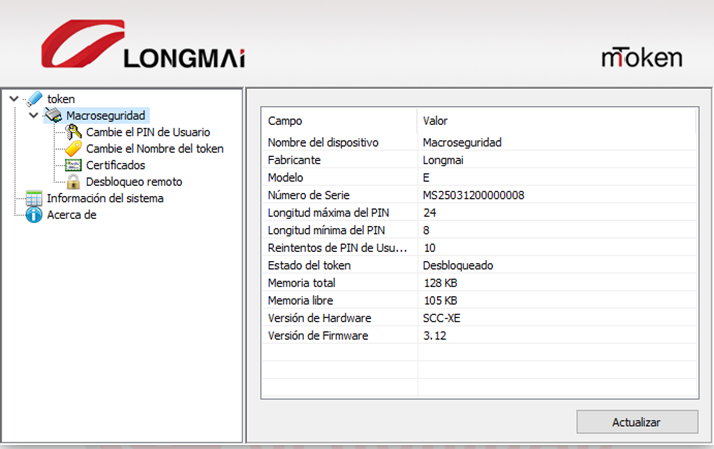The height and width of the screenshot is (449, 714).
Task: Click the Desbloqueado status value
Action: 458,265
